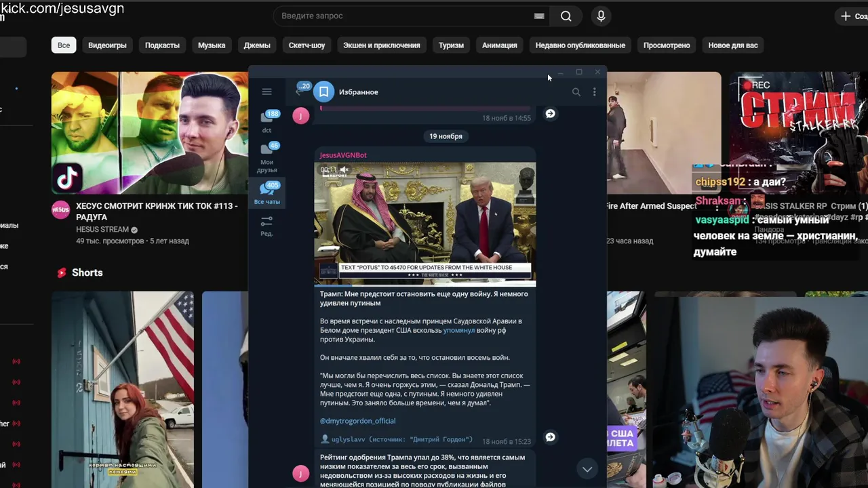Select the Анимация filter chip
Image resolution: width=868 pixels, height=488 pixels.
(499, 45)
